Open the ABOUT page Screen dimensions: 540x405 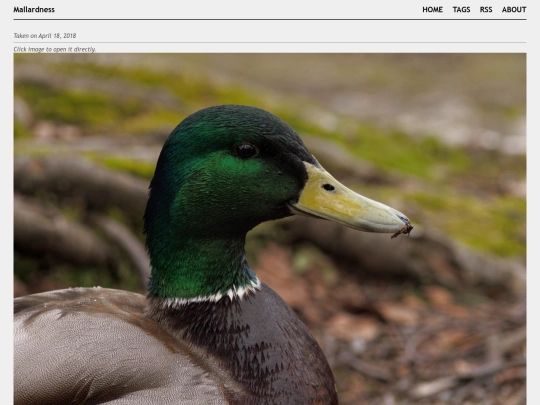[514, 10]
